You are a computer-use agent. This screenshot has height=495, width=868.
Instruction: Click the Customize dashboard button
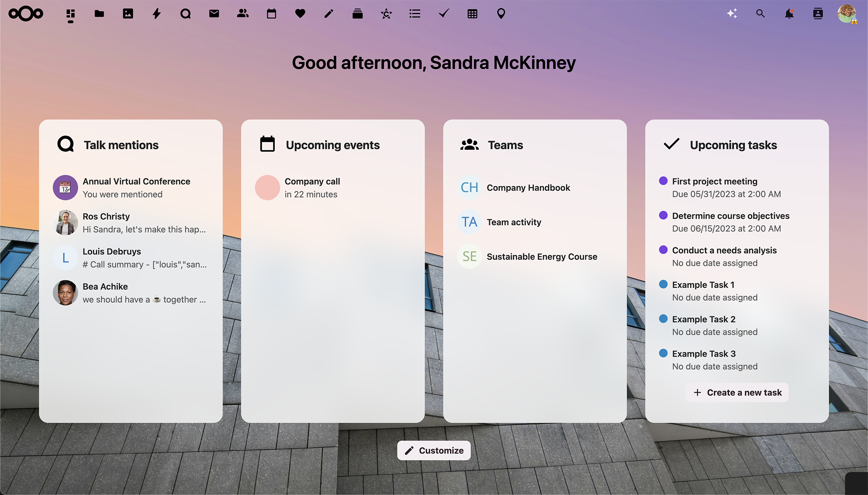[434, 450]
